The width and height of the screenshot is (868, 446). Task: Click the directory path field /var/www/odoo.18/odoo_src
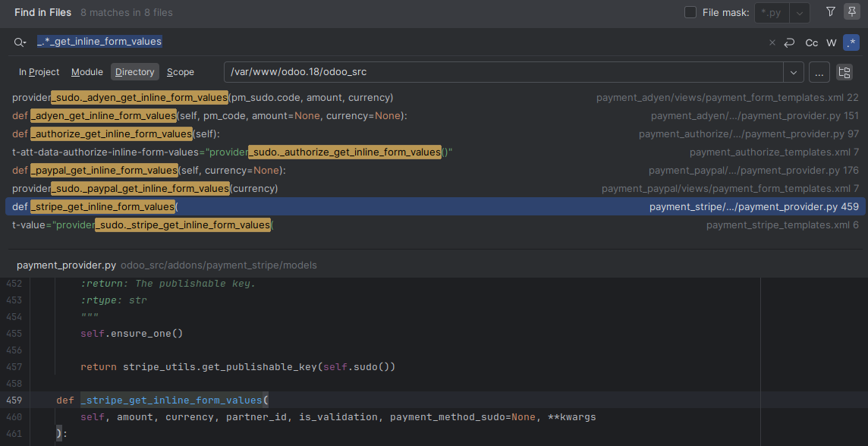click(504, 72)
